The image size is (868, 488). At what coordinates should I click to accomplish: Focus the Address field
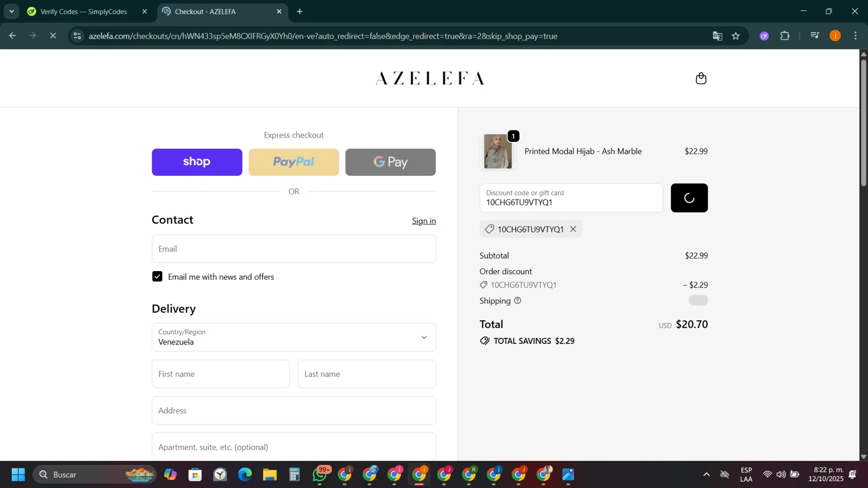(294, 411)
